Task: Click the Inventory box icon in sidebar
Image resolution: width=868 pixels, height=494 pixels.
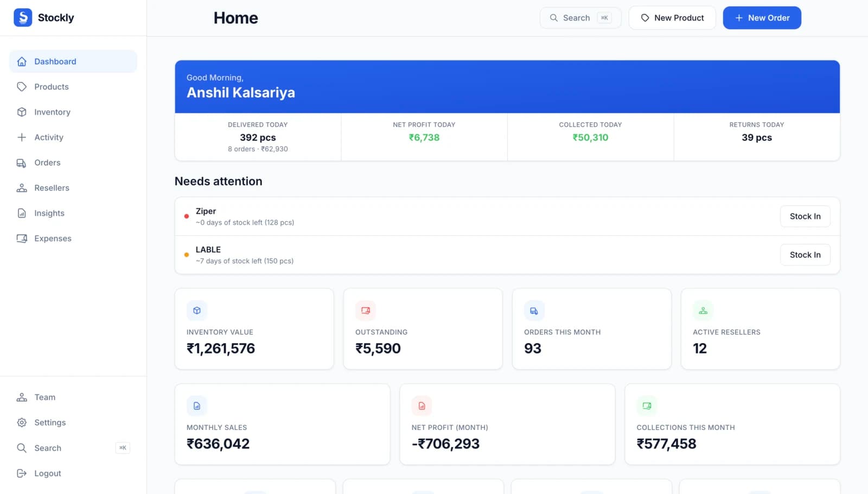Action: coord(22,112)
